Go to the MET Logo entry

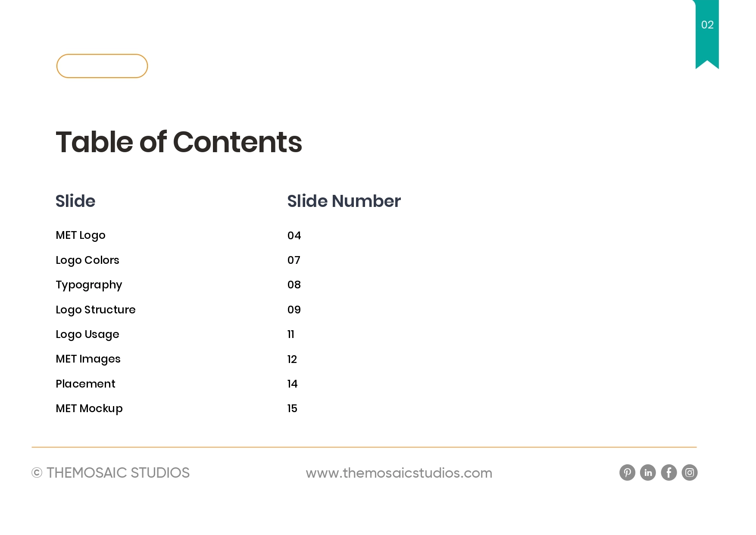81,235
